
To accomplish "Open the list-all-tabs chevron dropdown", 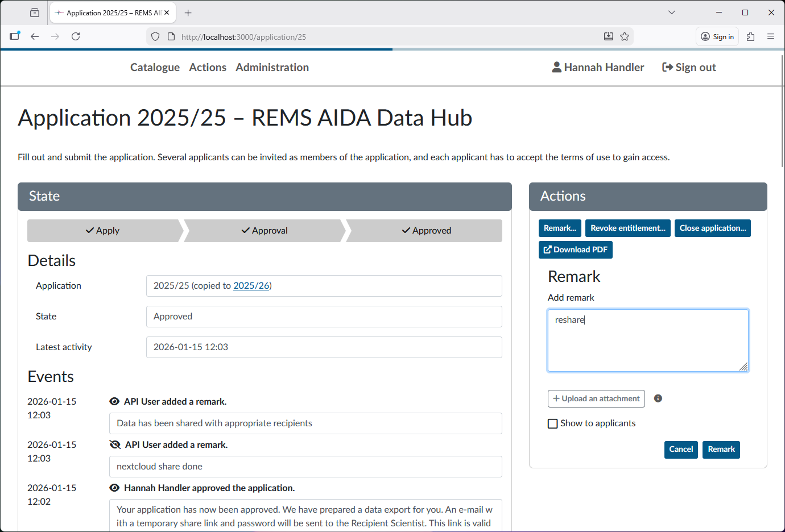I will [x=672, y=12].
